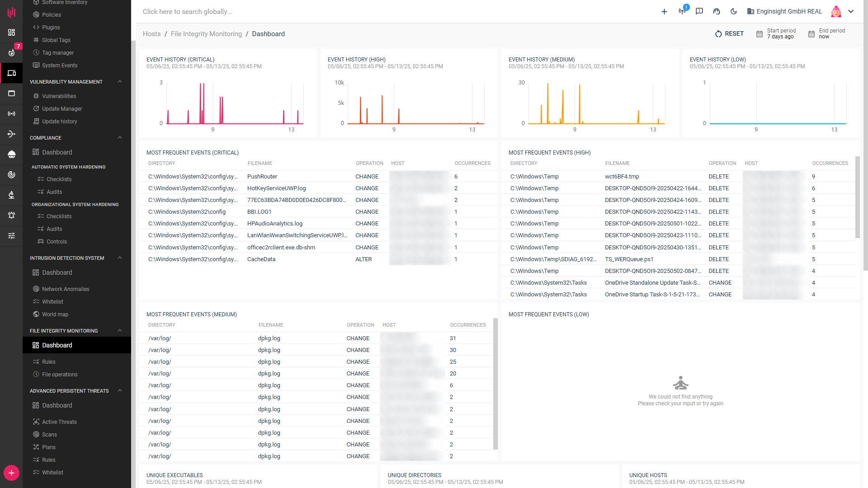This screenshot has height=488, width=868.
Task: Open the feedback chat icon
Action: (699, 11)
